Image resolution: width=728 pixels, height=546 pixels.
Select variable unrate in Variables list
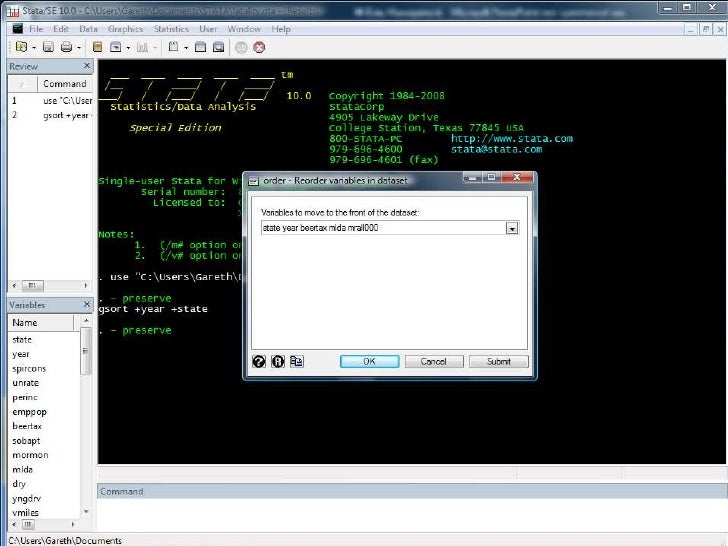tap(26, 383)
